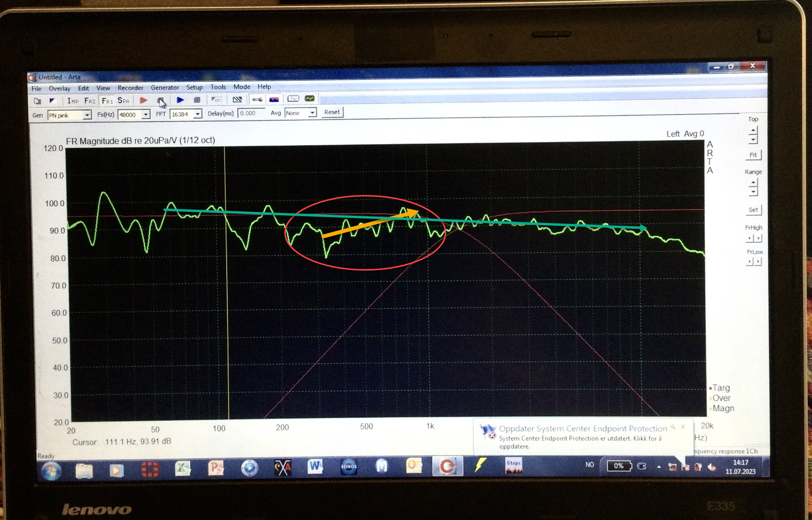Open Word from the taskbar

(315, 467)
